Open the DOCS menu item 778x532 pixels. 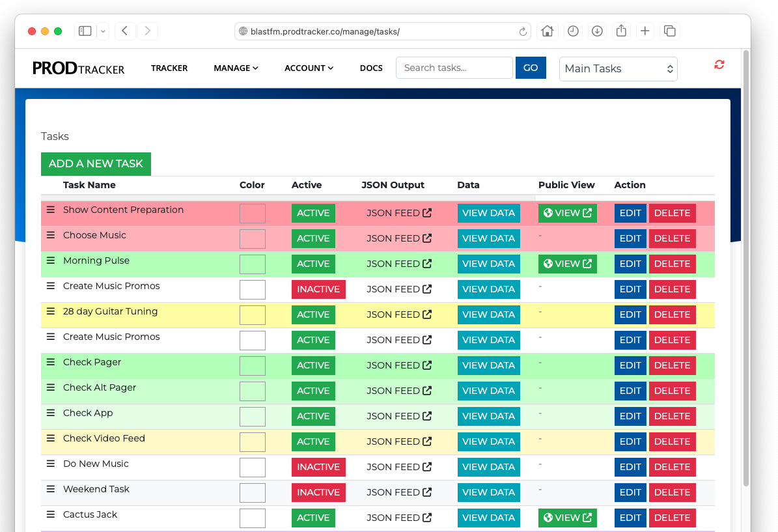(x=371, y=68)
